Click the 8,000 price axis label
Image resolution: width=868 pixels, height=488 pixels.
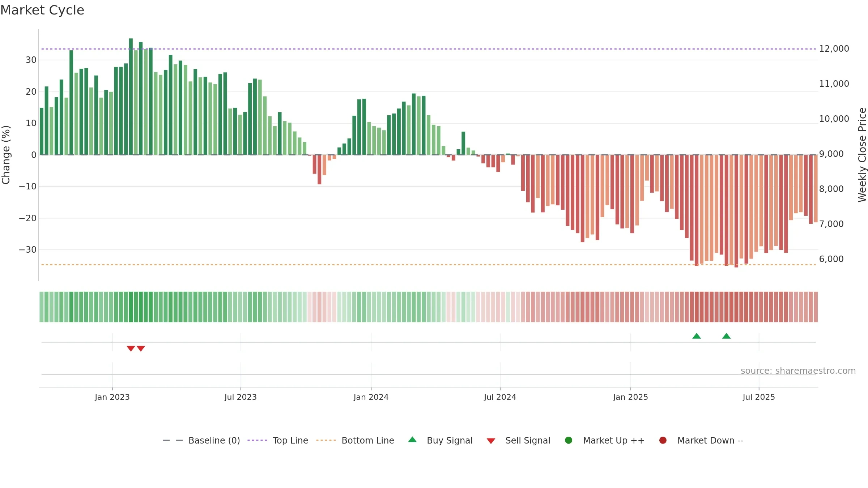pos(831,189)
